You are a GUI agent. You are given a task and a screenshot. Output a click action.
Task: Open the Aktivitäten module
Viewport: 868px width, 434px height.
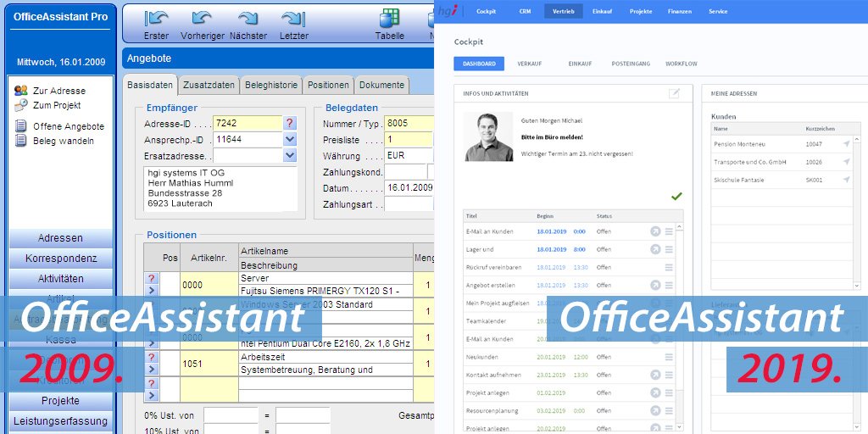(x=60, y=278)
